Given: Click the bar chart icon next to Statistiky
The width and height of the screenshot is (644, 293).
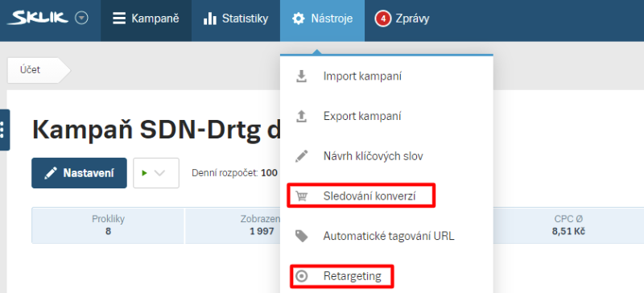Looking at the screenshot, I should pos(210,19).
